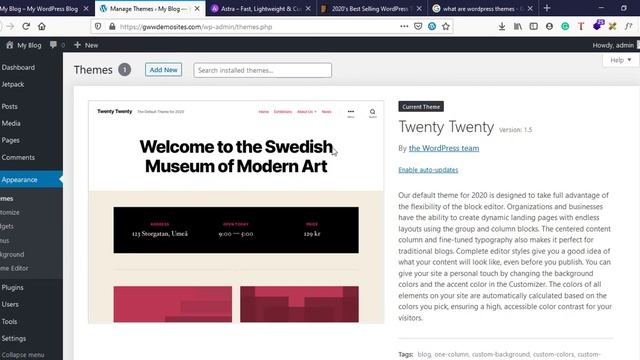Image resolution: width=640 pixels, height=360 pixels.
Task: Open Howdy, admin account menu
Action: pos(616,45)
